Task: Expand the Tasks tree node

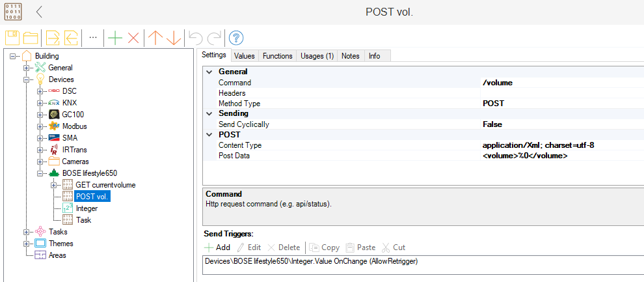Action: 27,232
